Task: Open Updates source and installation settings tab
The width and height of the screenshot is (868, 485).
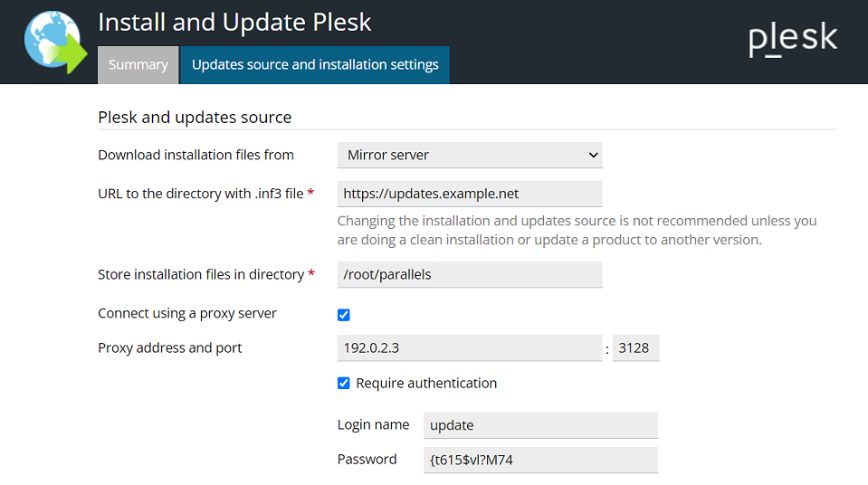Action: 315,65
